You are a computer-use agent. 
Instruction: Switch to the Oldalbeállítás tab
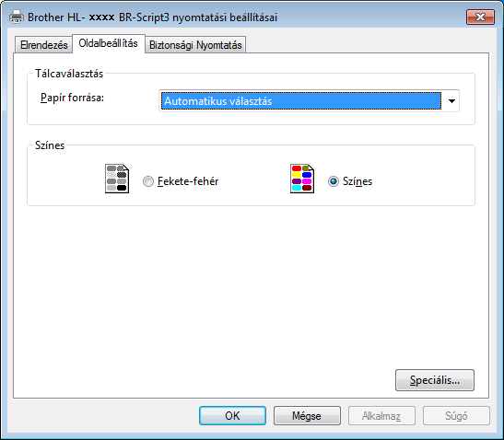pyautogui.click(x=109, y=43)
